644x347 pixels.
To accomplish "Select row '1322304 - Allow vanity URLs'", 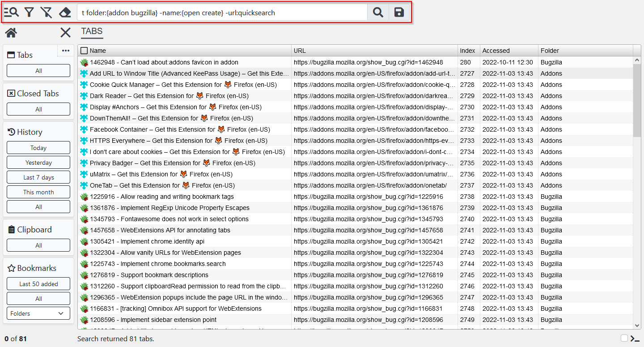I will pyautogui.click(x=356, y=253).
